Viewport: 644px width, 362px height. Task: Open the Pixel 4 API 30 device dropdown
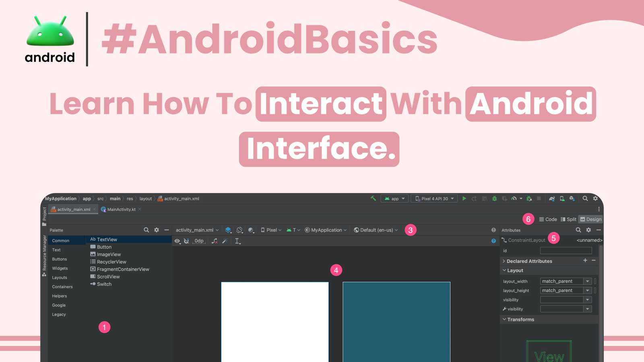point(434,199)
